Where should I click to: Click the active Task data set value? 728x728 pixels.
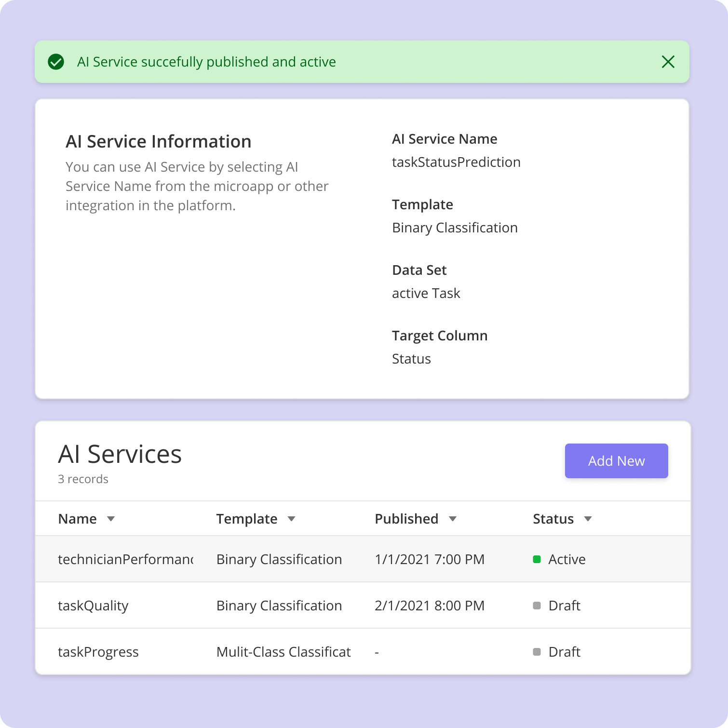click(426, 293)
